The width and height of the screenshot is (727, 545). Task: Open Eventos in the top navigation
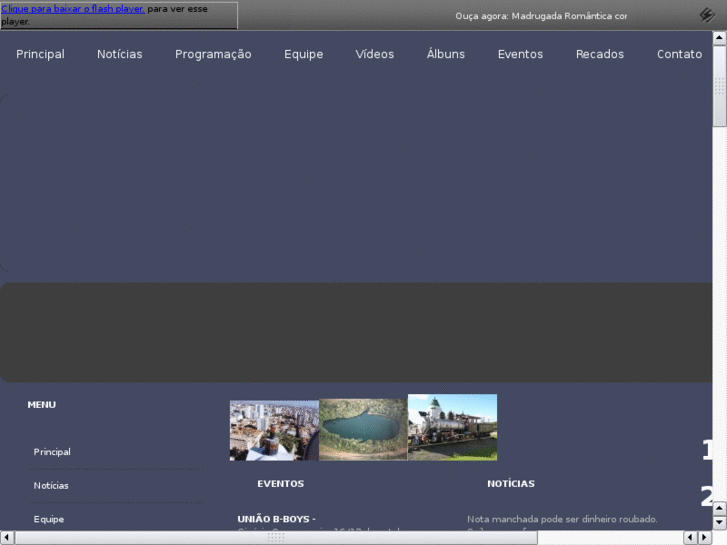click(520, 54)
